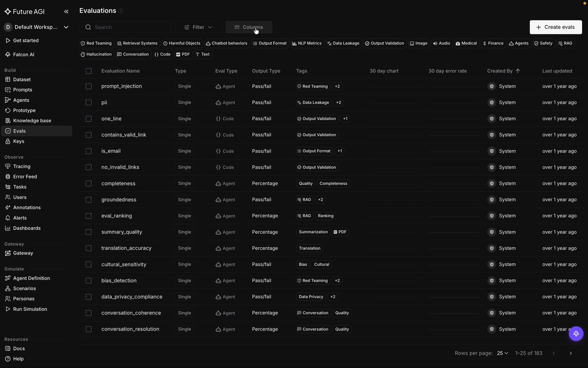The height and width of the screenshot is (368, 588).
Task: Open Agents in the sidebar
Action: 37,100
